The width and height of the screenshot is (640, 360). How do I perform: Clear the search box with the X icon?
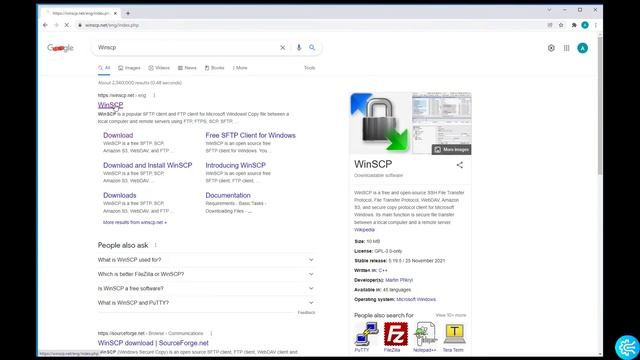282,48
